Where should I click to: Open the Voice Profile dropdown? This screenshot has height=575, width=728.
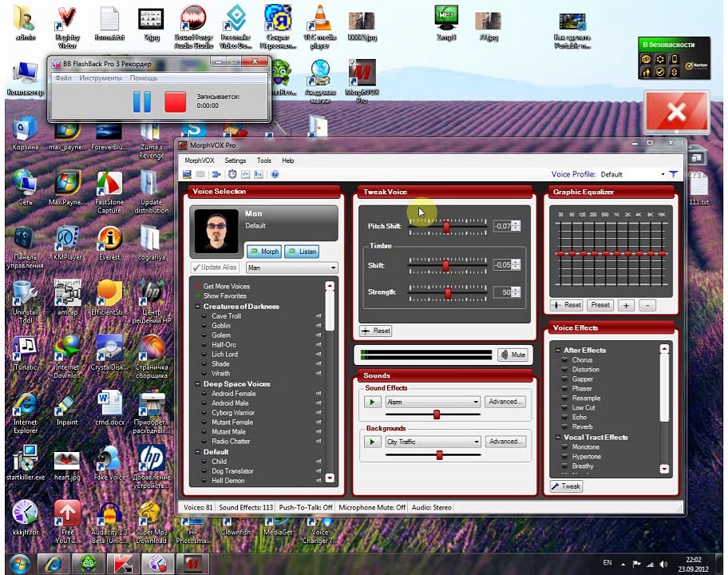click(663, 175)
